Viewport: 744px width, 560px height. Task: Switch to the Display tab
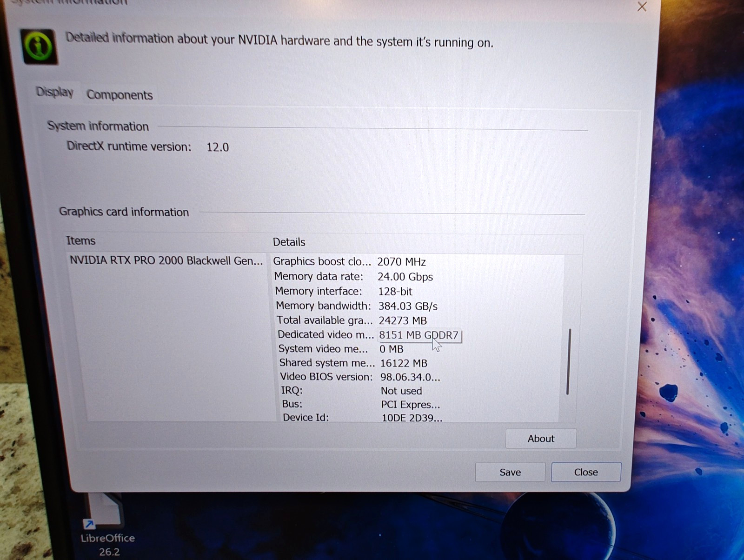point(55,92)
